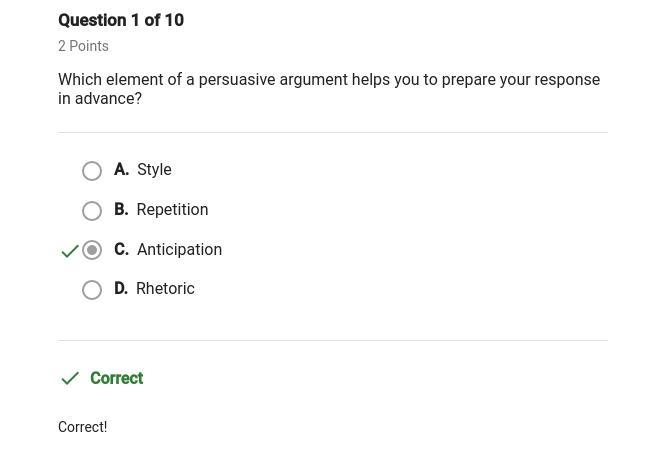Image resolution: width=664 pixels, height=451 pixels.
Task: Click the green bold "Correct" status label
Action: (116, 378)
